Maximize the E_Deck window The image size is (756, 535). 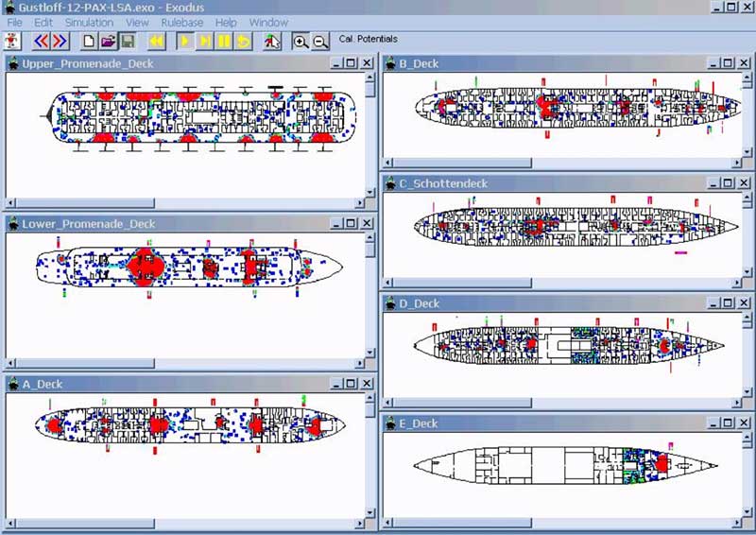(728, 423)
